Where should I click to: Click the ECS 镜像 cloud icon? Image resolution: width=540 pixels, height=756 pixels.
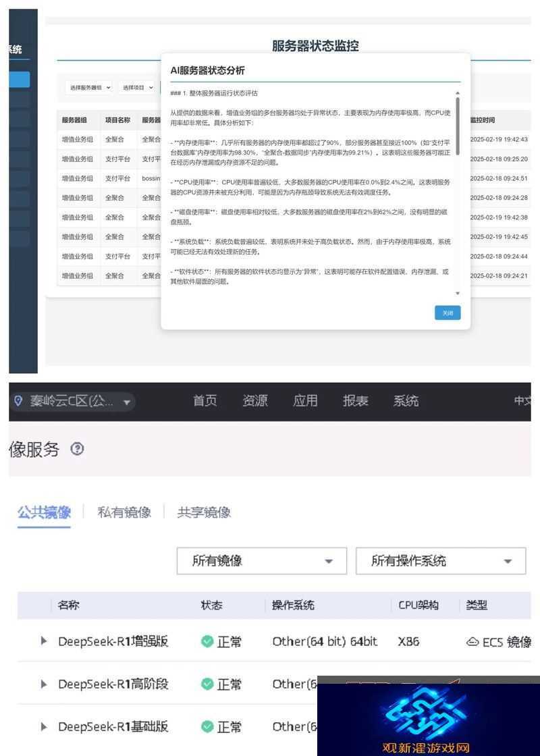tap(473, 642)
